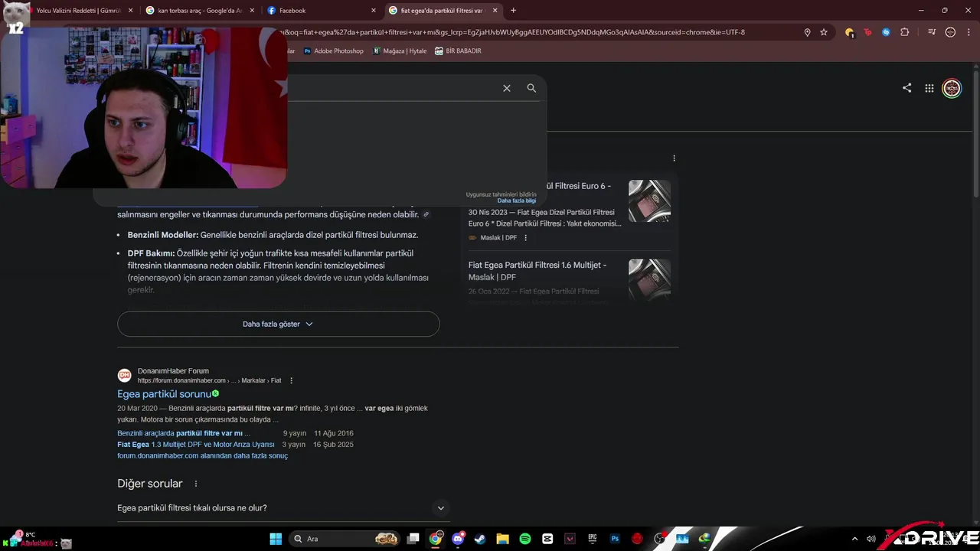Open the Chrome Extensions puzzle icon
The image size is (980, 551).
coord(904,32)
